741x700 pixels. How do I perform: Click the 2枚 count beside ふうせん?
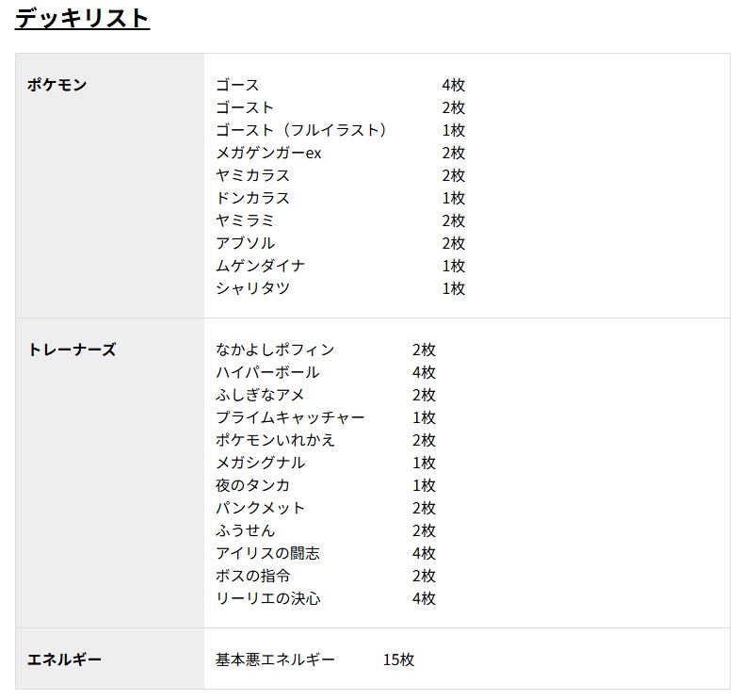[424, 530]
